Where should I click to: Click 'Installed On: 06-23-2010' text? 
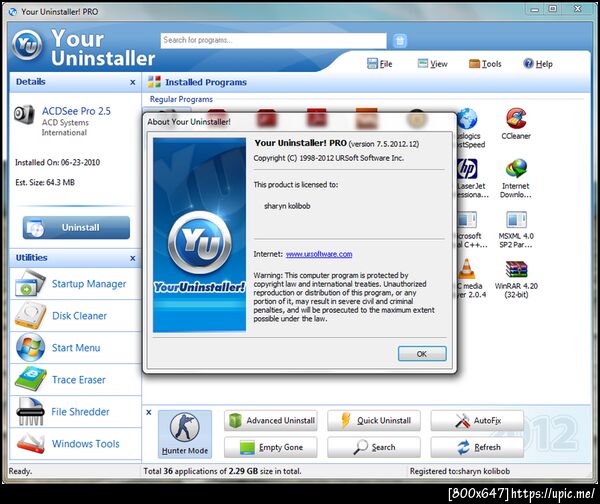point(57,162)
